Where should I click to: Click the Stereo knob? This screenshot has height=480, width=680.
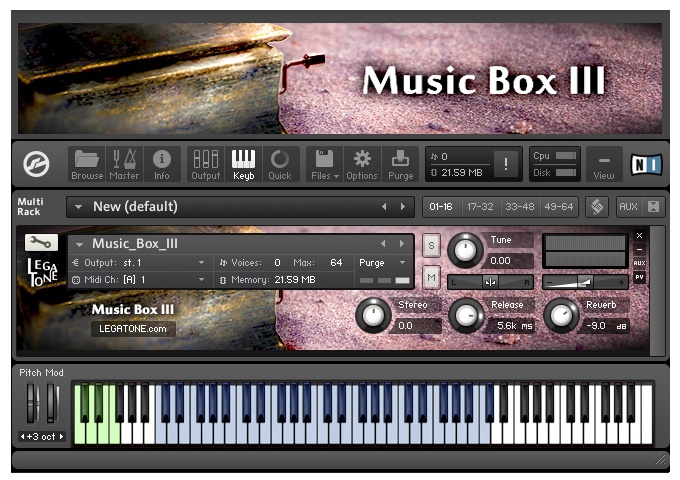373,315
